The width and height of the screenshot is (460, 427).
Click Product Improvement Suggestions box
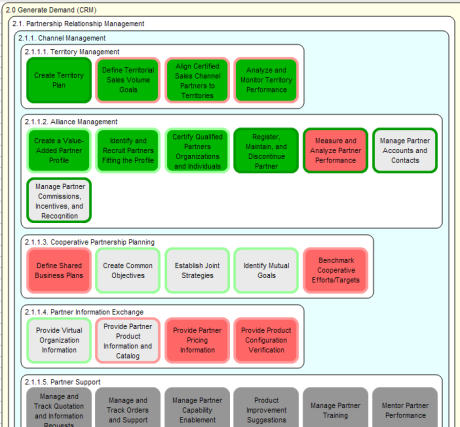tap(266, 407)
